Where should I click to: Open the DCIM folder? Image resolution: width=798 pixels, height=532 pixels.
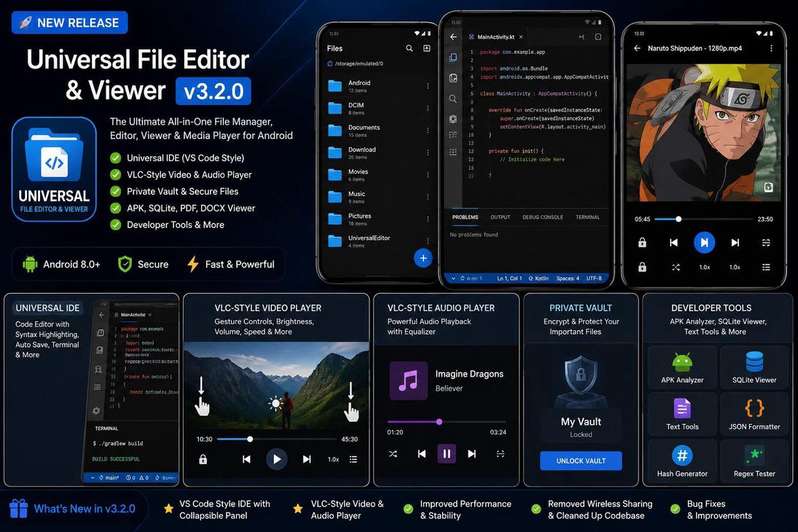tap(379, 109)
